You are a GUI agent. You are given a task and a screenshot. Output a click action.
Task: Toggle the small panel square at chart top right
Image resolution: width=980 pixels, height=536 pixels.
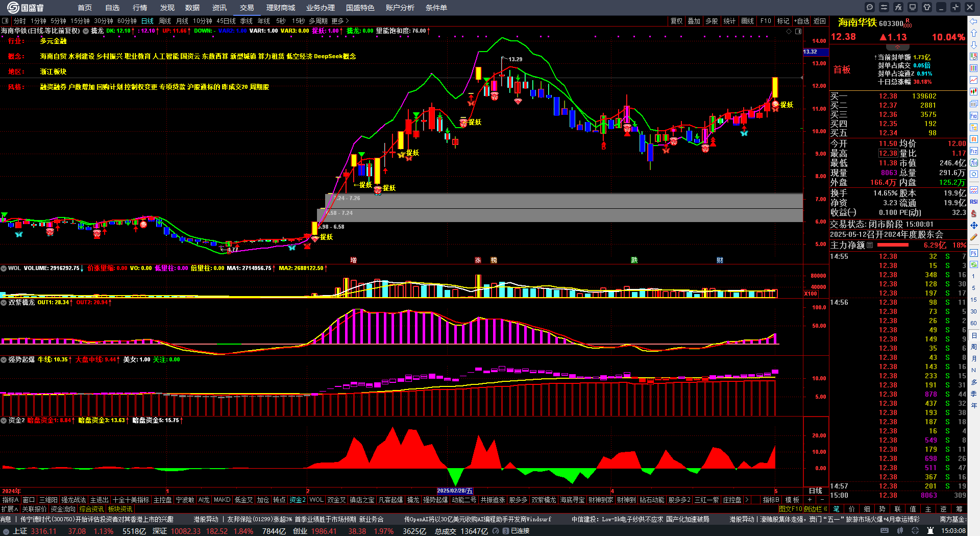tap(798, 31)
